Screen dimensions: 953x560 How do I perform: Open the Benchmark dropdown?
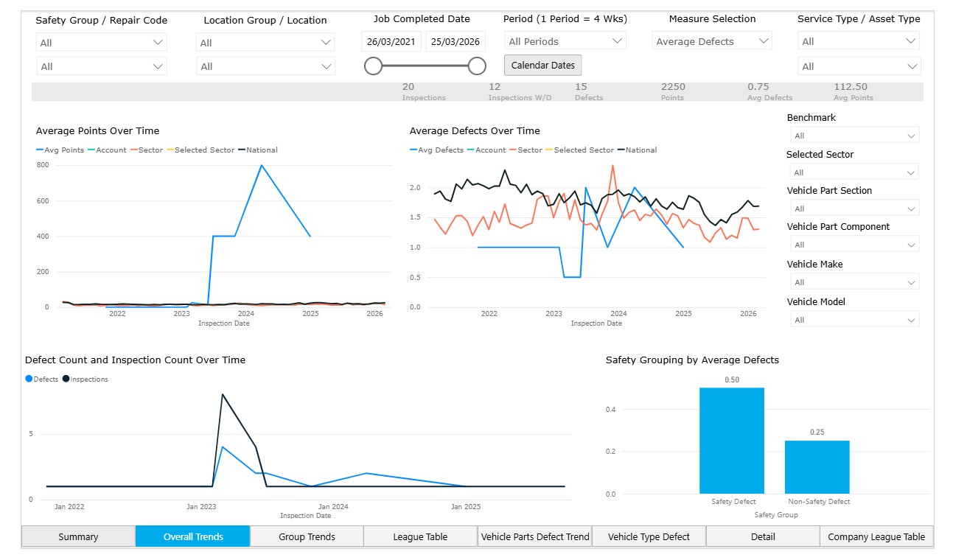[854, 136]
